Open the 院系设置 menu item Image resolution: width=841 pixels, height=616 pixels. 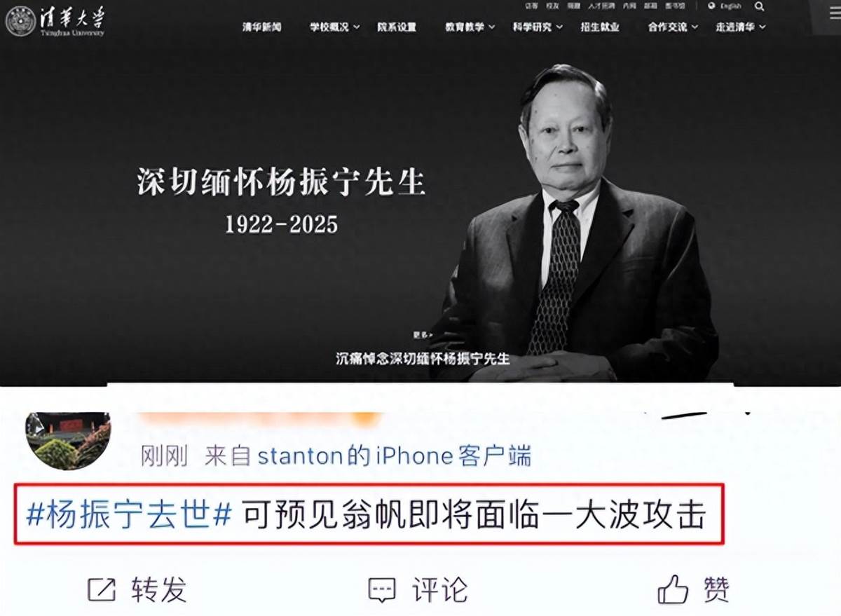coord(397,27)
